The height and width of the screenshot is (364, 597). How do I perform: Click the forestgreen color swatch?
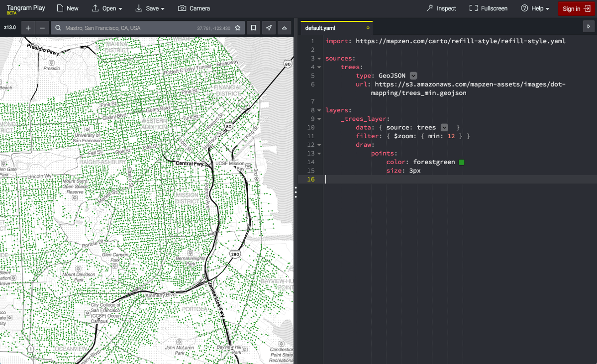(x=462, y=162)
